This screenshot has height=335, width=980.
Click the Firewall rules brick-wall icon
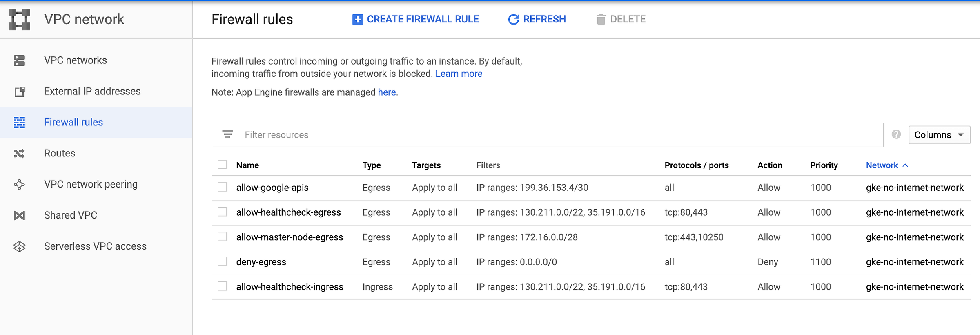[19, 123]
